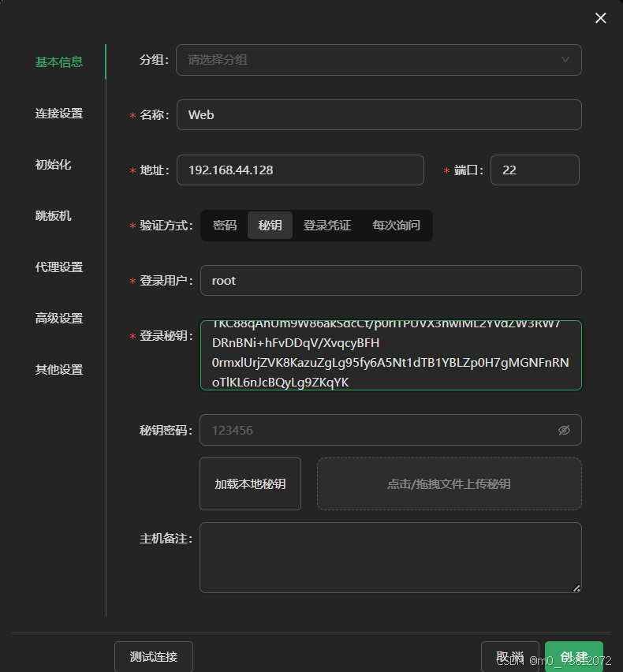Click the 主机备注 notes textarea

391,558
